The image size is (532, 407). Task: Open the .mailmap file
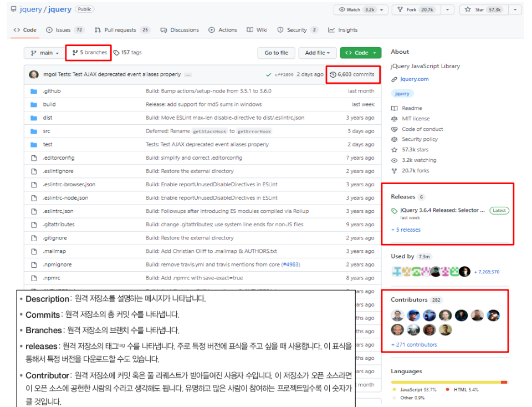(54, 251)
